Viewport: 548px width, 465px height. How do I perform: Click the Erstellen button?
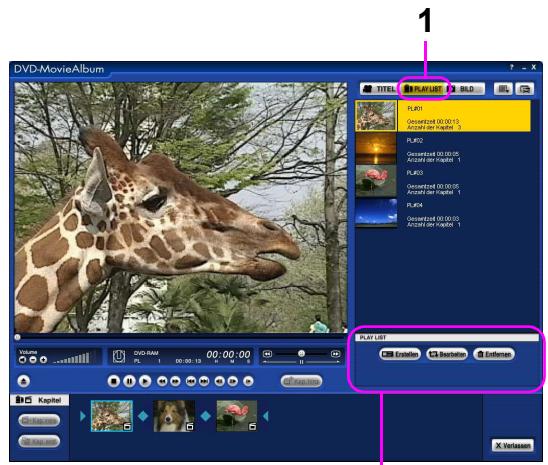pyautogui.click(x=400, y=354)
